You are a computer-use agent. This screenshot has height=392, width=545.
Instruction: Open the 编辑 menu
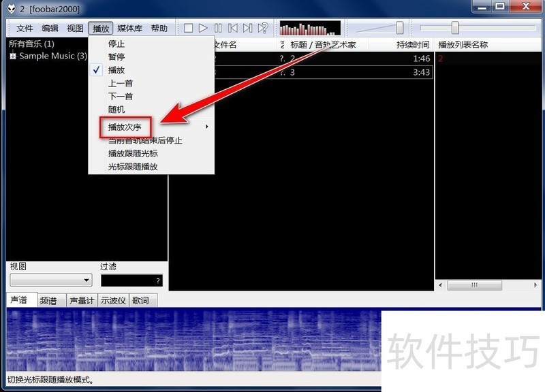tap(50, 28)
